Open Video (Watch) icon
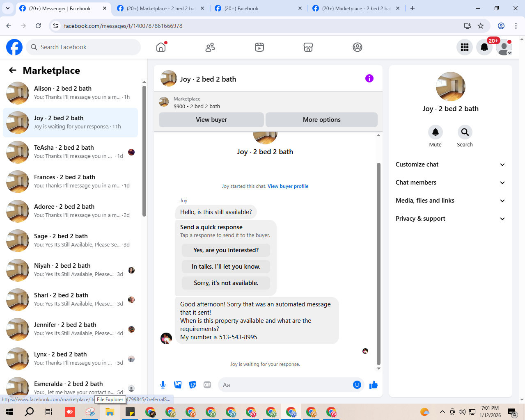 click(259, 47)
